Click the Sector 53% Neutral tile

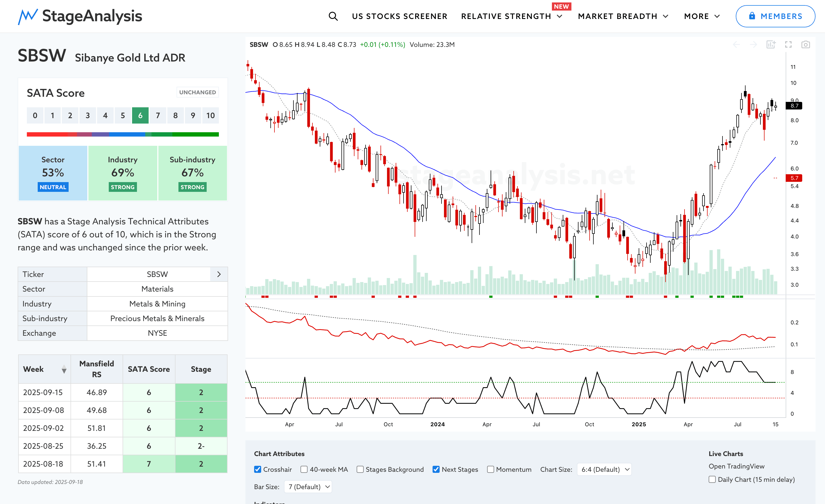(53, 173)
